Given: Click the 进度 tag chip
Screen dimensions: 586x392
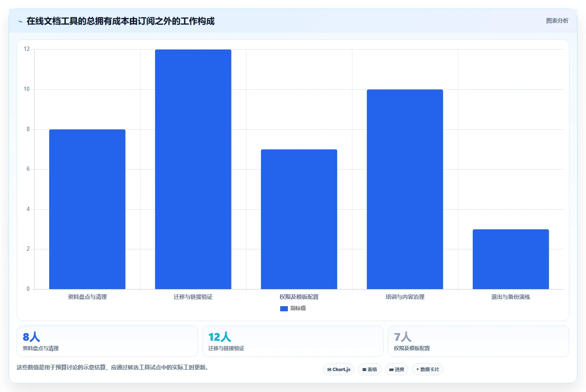Looking at the screenshot, I should coord(396,369).
